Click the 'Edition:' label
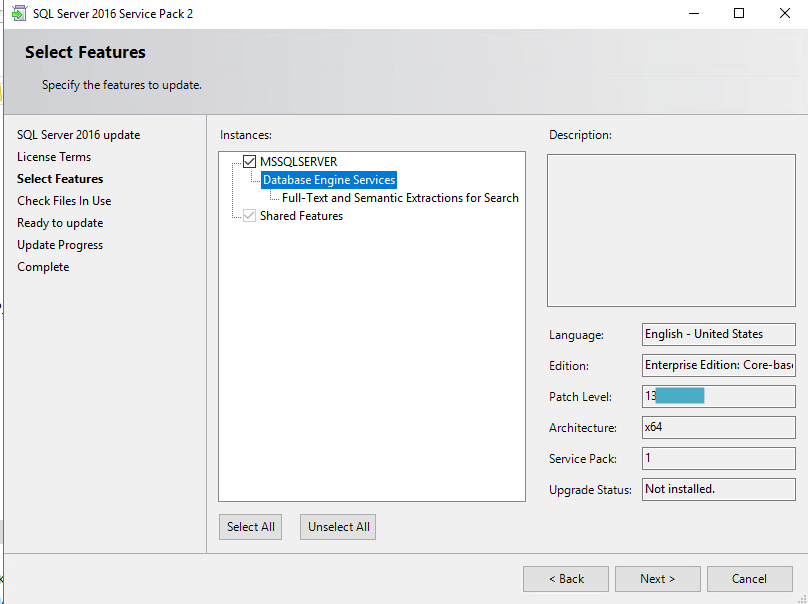 coord(569,366)
